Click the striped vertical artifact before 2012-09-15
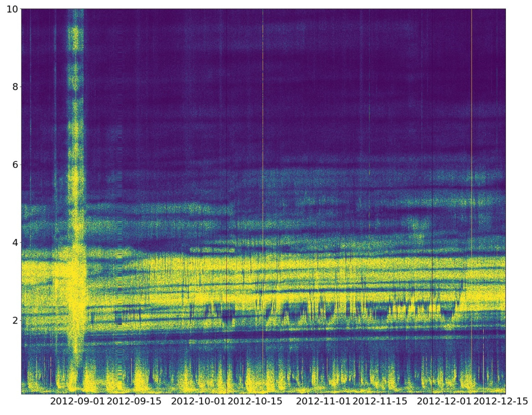This screenshot has width=532, height=415. click(x=119, y=268)
